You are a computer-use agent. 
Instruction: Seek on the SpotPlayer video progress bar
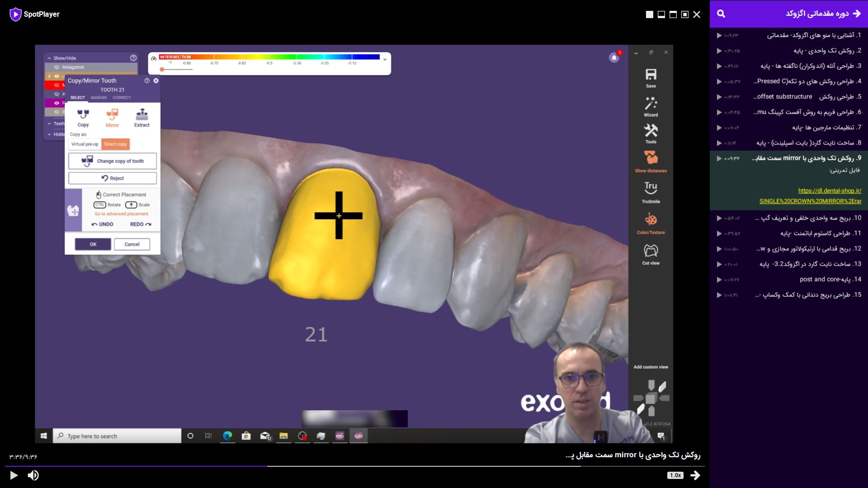click(x=354, y=466)
